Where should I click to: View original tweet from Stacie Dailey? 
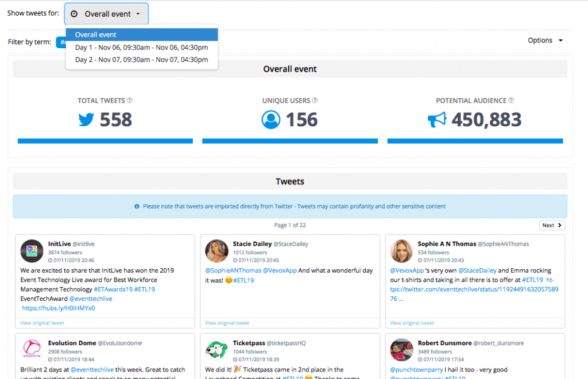[x=227, y=323]
